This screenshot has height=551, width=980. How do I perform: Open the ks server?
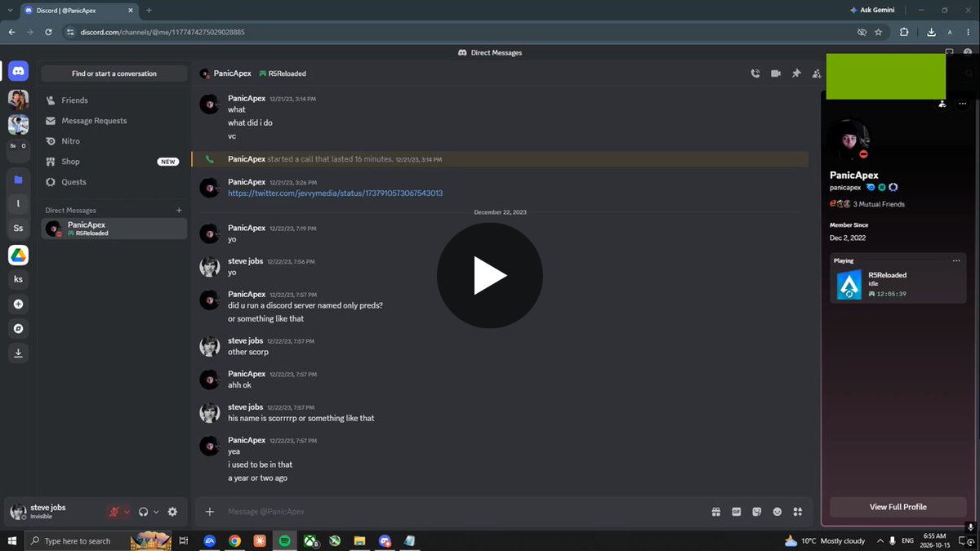pos(18,279)
